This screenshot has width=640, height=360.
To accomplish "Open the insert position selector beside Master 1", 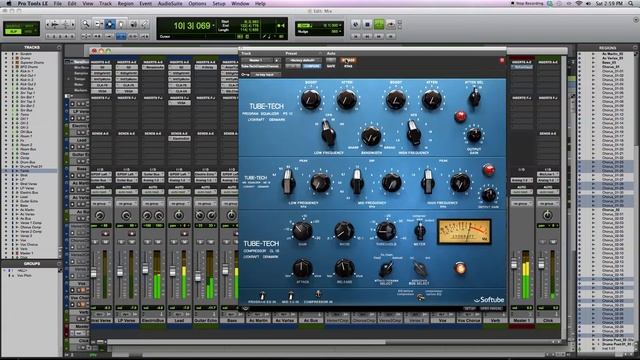I will point(277,60).
